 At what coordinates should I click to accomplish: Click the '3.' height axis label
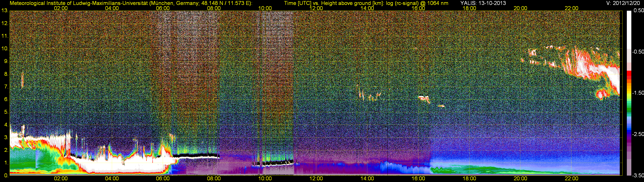pyautogui.click(x=6, y=137)
